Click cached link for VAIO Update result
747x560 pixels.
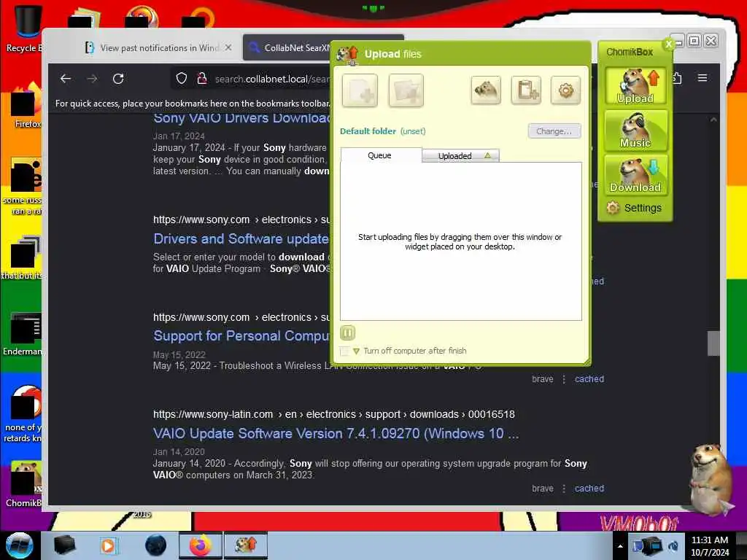point(589,489)
